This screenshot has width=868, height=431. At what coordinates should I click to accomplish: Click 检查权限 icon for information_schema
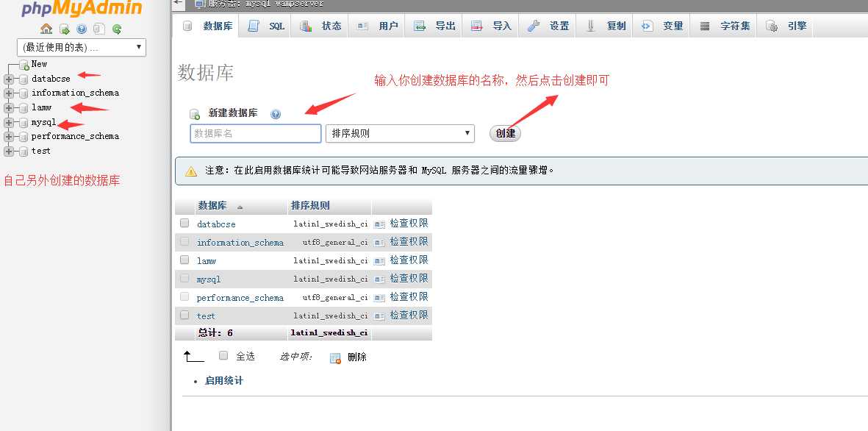pos(379,243)
